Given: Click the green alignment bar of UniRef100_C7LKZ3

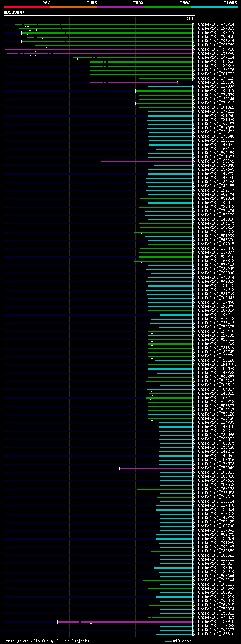Looking at the screenshot, I should tap(165, 232).
